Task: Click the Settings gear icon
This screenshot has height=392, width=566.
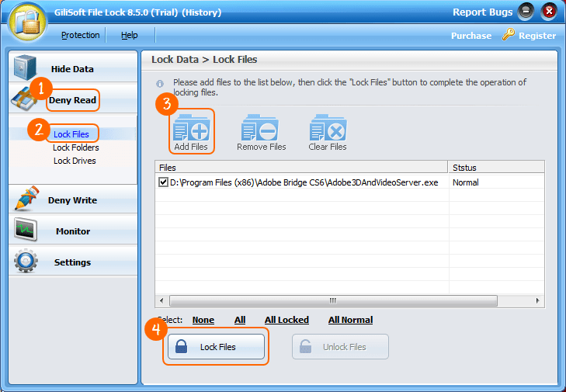Action: point(26,261)
